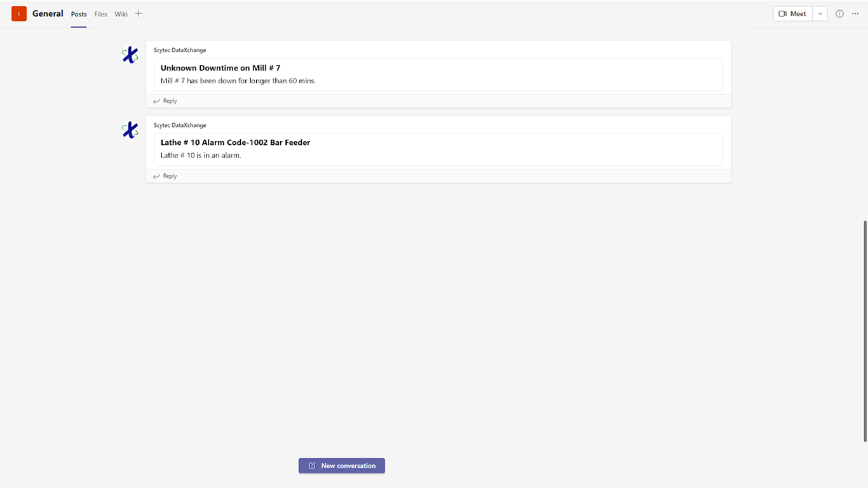Image resolution: width=868 pixels, height=488 pixels.
Task: Open the More options ellipsis menu
Action: pyautogui.click(x=855, y=13)
